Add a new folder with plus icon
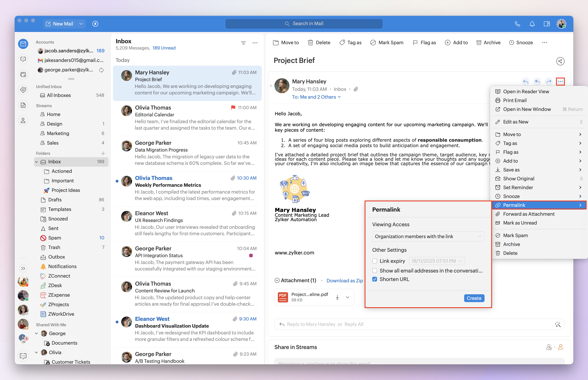 (x=103, y=153)
